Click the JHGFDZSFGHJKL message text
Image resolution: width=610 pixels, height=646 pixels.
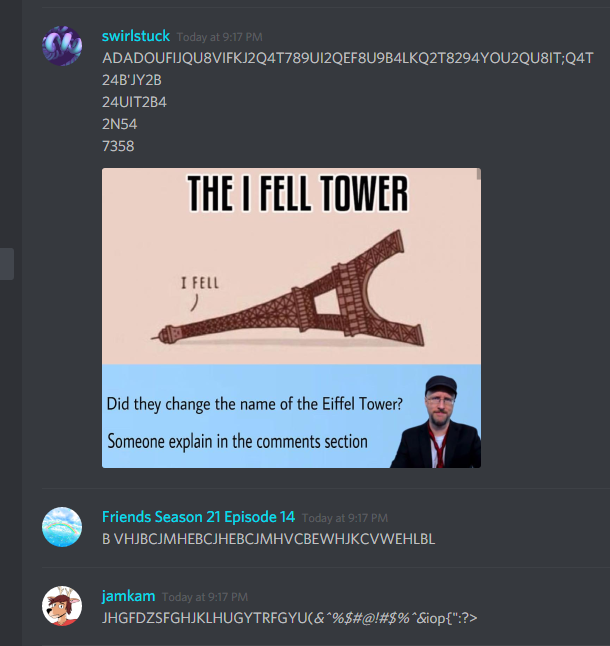point(290,618)
